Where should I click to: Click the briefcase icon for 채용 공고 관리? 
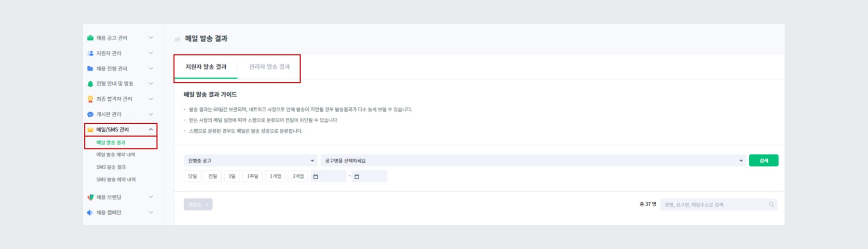click(x=90, y=38)
